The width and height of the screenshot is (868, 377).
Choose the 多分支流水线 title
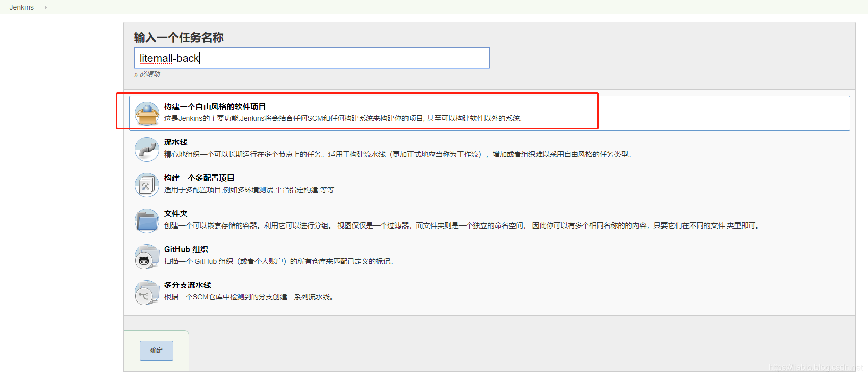click(188, 285)
